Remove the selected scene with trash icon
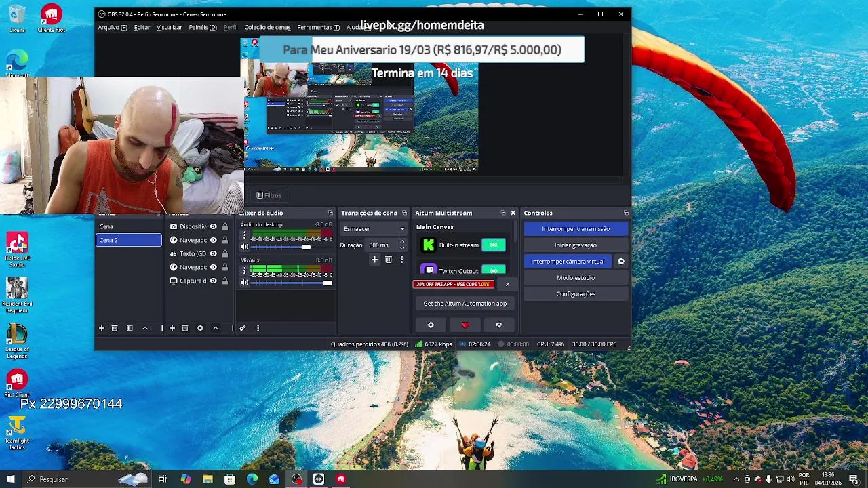868x488 pixels. pyautogui.click(x=115, y=328)
